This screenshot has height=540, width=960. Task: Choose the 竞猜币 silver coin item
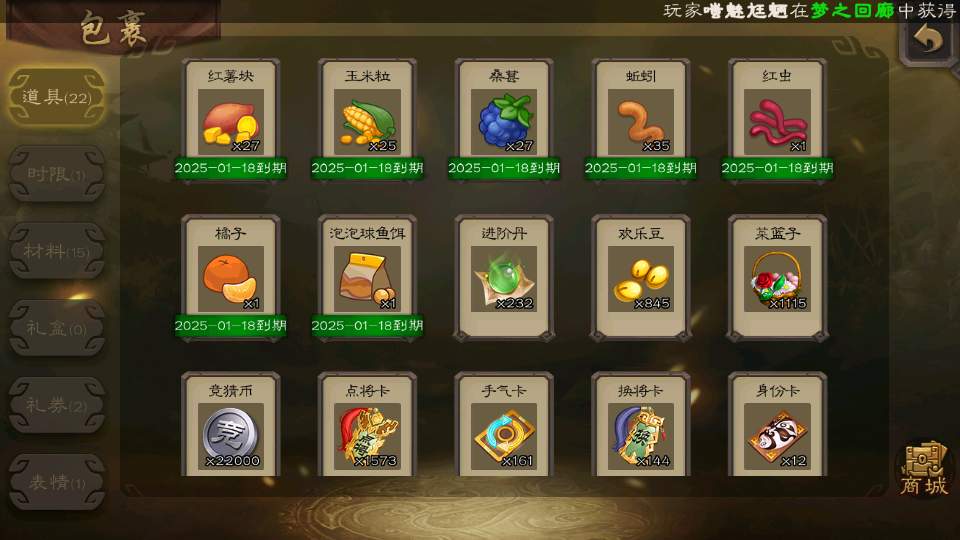pos(231,424)
